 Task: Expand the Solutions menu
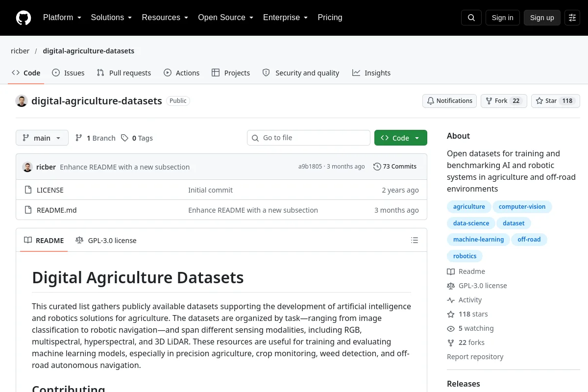[x=111, y=18]
